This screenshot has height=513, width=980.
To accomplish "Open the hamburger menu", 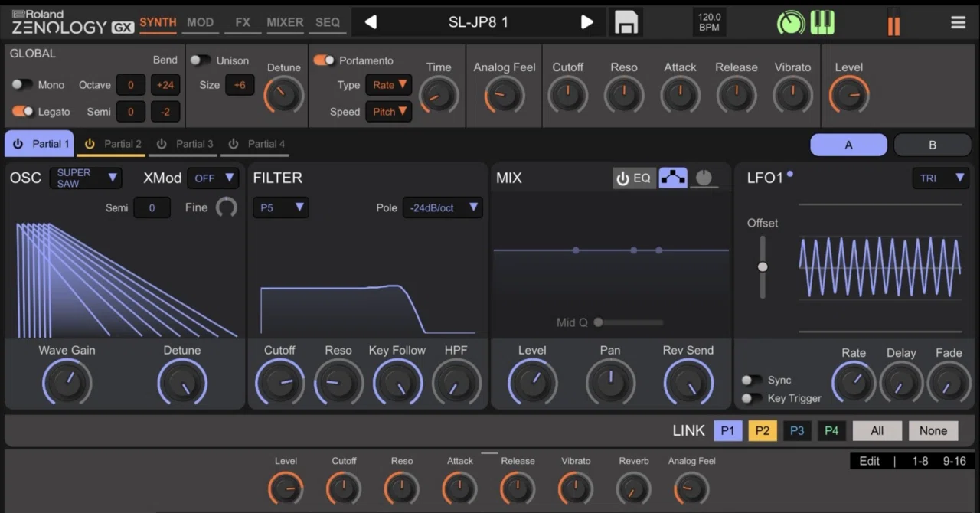I will point(958,22).
